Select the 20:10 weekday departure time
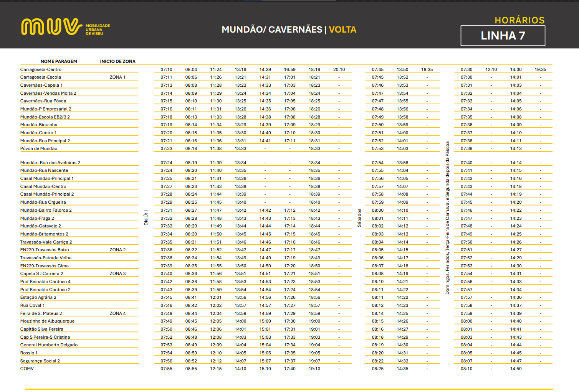 339,69
